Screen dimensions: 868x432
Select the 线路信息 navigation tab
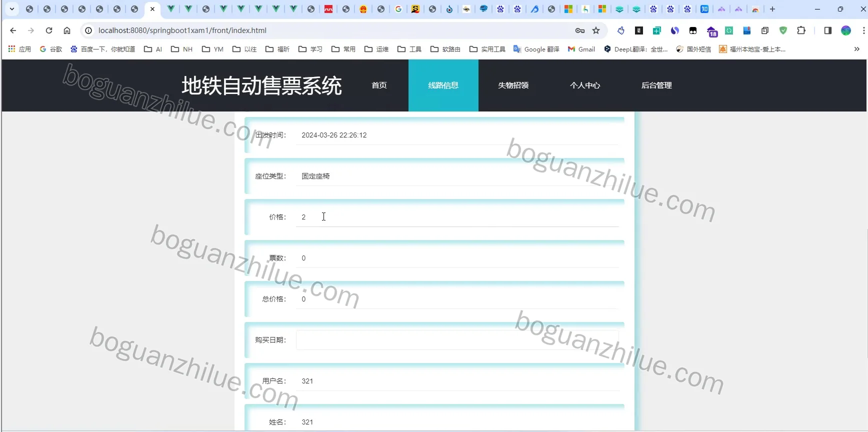tap(443, 85)
